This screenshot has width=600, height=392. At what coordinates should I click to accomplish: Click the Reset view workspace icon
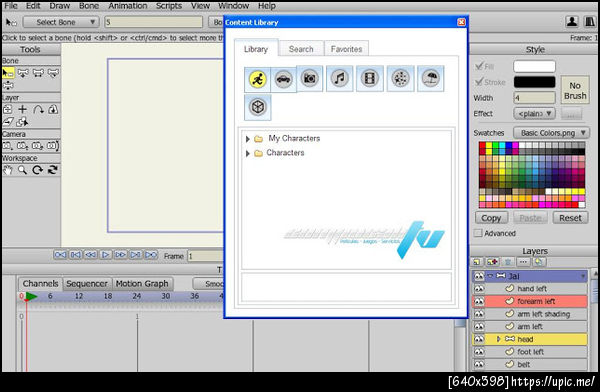click(52, 170)
